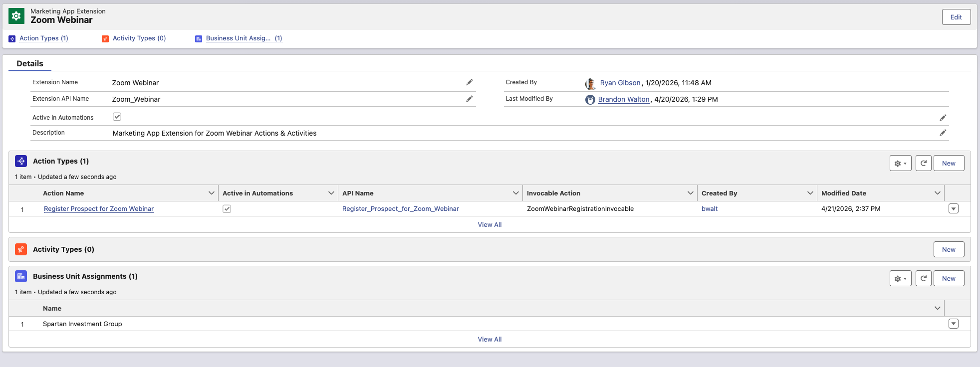Edit Extension Name with pencil icon
The image size is (980, 367).
coord(470,82)
